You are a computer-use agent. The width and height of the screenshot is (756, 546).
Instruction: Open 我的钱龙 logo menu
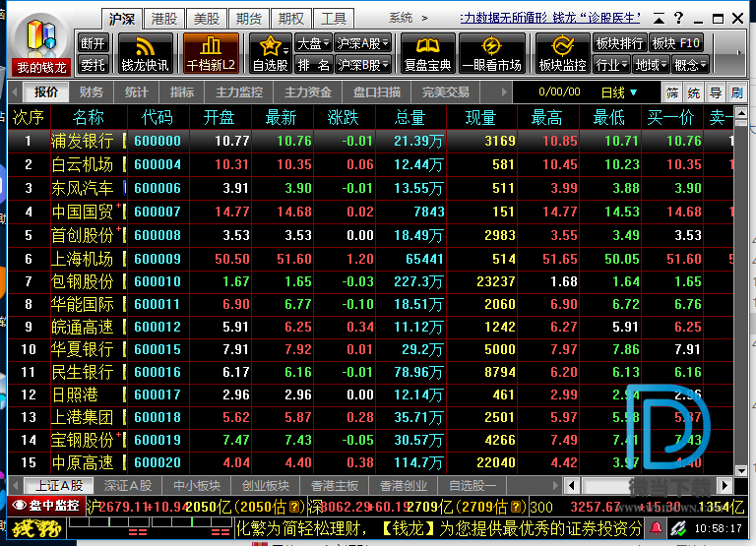(x=41, y=45)
